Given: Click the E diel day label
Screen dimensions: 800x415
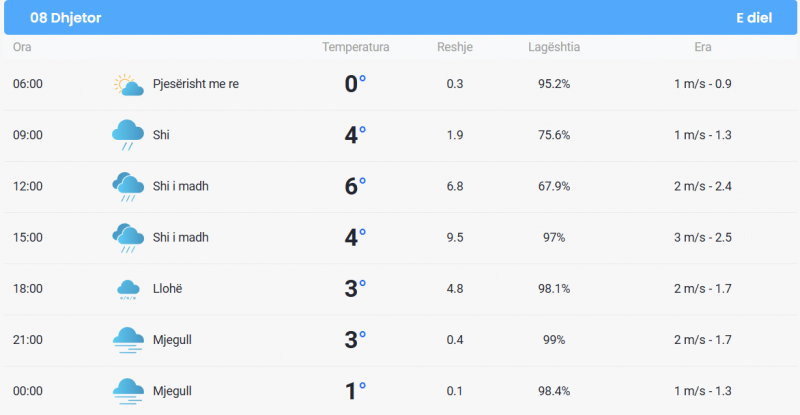Looking at the screenshot, I should click(x=754, y=18).
